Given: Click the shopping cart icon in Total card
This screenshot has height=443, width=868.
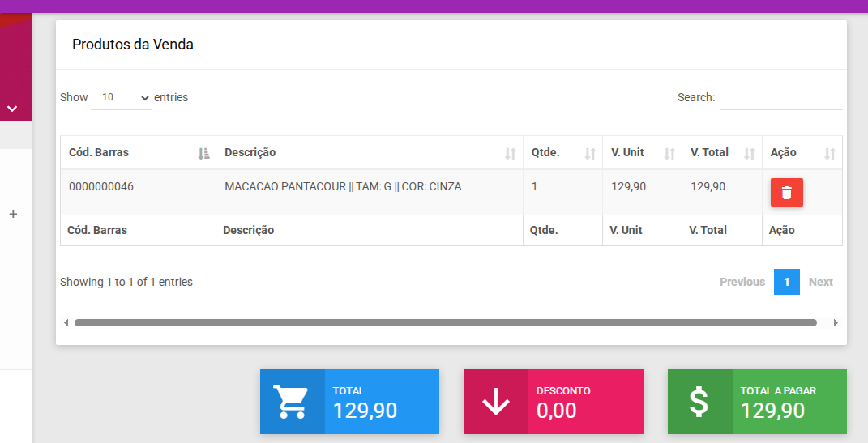Looking at the screenshot, I should [292, 402].
